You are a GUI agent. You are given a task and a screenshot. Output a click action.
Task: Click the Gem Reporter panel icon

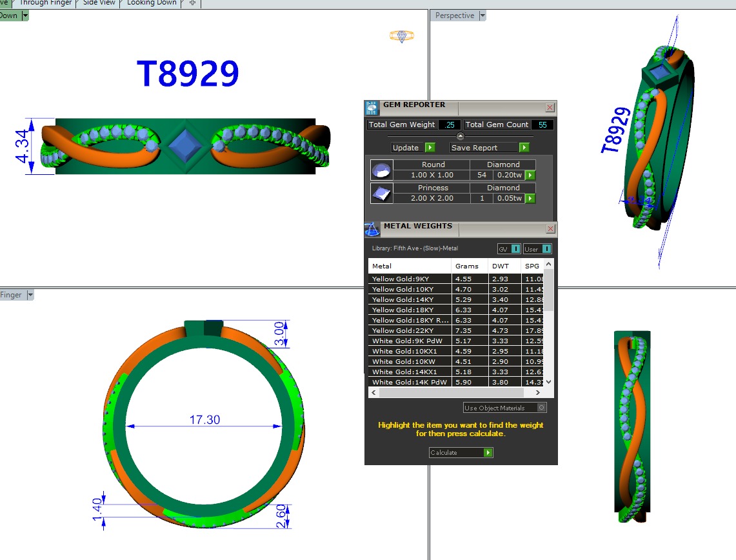click(372, 108)
